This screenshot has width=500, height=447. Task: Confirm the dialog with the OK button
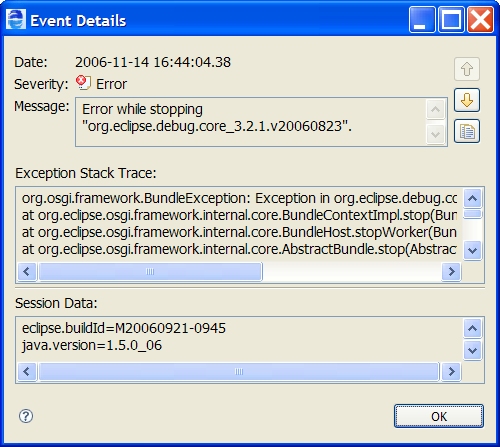(439, 416)
